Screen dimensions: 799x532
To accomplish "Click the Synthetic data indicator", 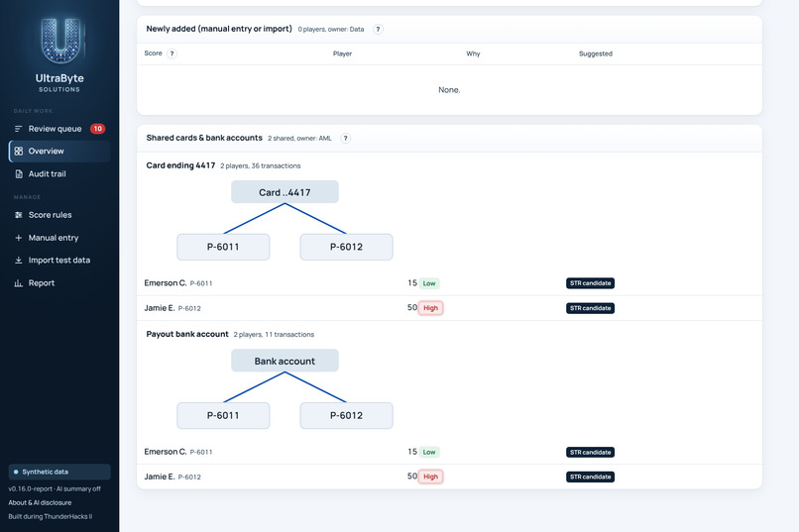I will point(59,472).
